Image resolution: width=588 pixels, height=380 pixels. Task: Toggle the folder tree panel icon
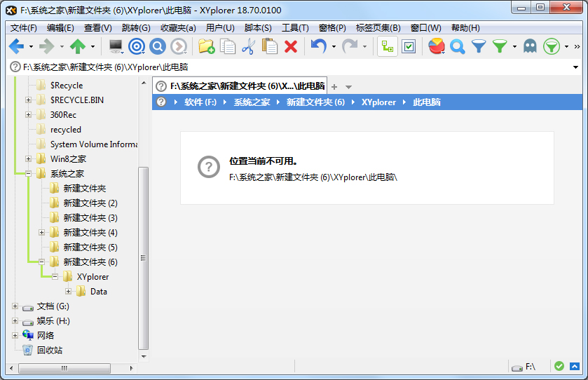click(x=388, y=46)
